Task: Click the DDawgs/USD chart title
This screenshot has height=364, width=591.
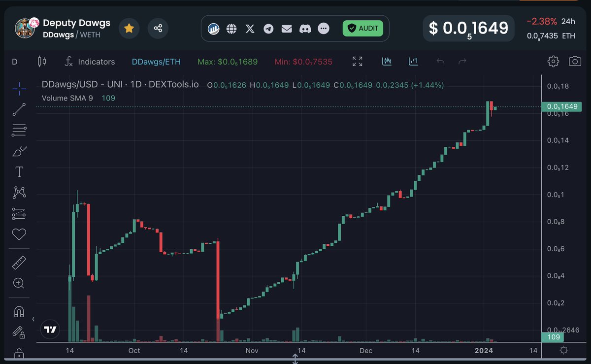Action: click(x=120, y=85)
